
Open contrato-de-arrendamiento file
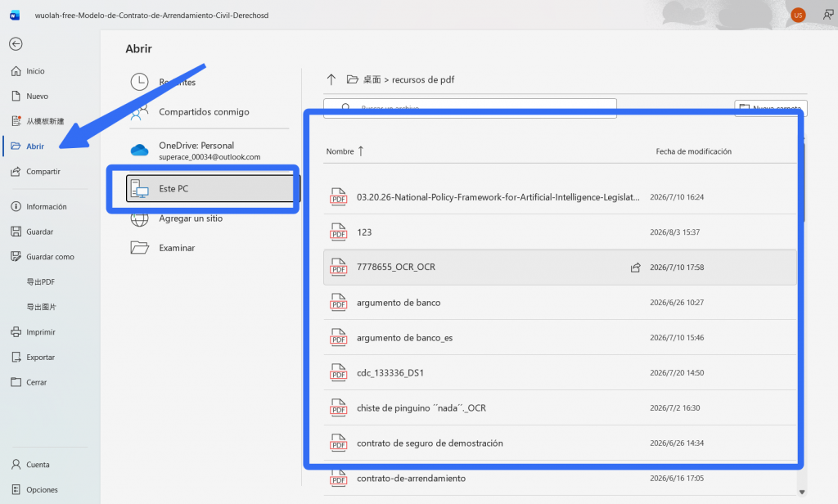pyautogui.click(x=560, y=479)
